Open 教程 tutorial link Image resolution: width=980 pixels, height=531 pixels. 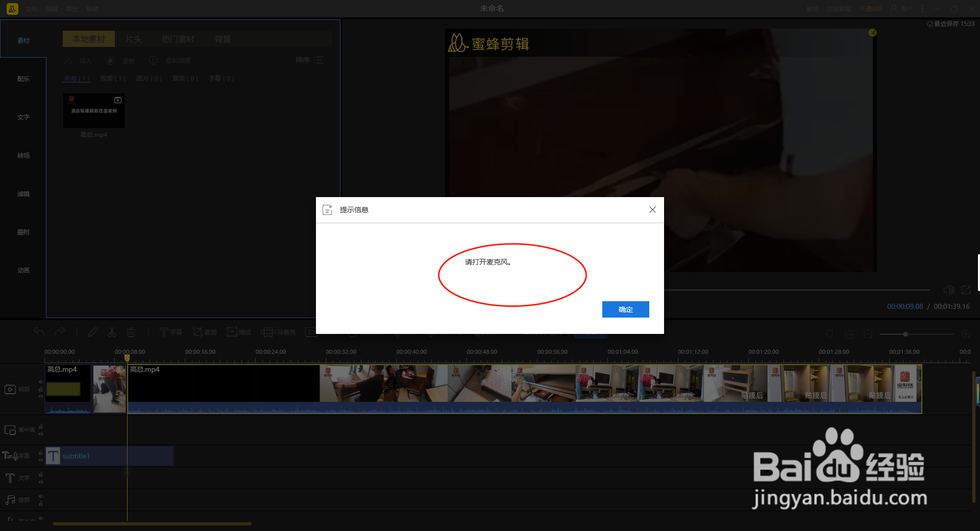pos(813,9)
